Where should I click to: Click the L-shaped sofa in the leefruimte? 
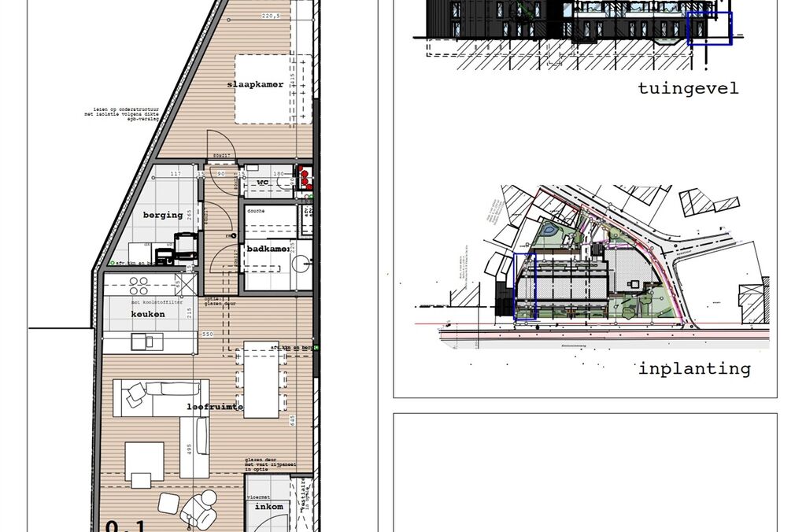(x=161, y=397)
